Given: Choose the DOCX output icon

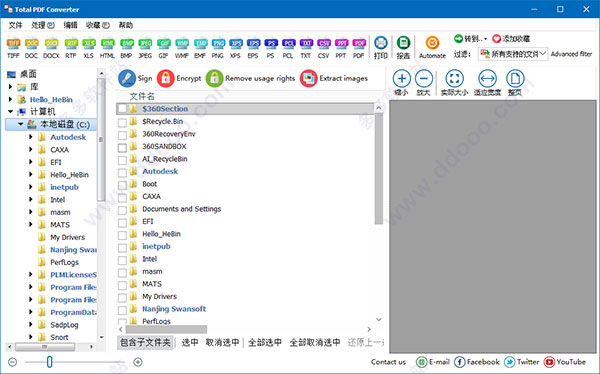Looking at the screenshot, I should (51, 48).
